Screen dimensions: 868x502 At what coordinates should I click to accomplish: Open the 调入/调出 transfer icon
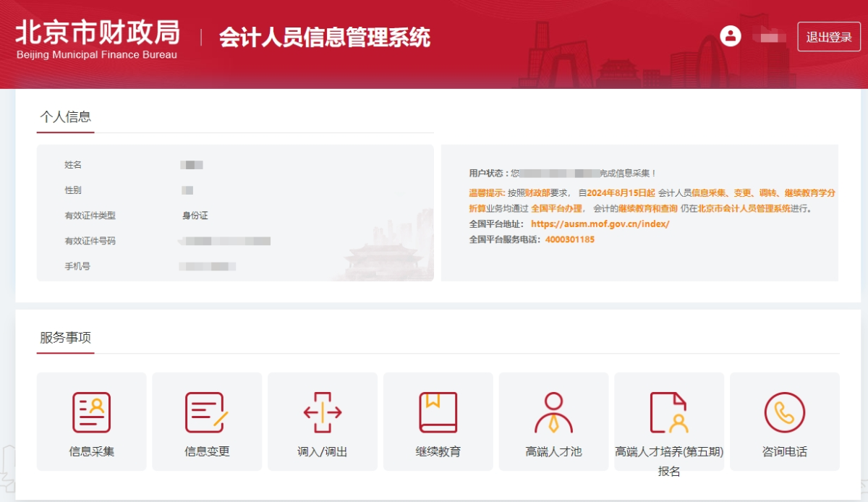point(323,411)
